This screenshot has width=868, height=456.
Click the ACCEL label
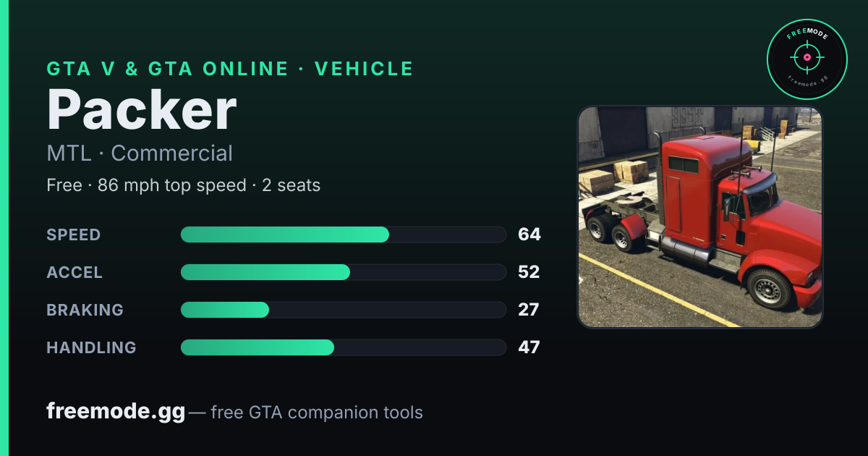coord(75,272)
